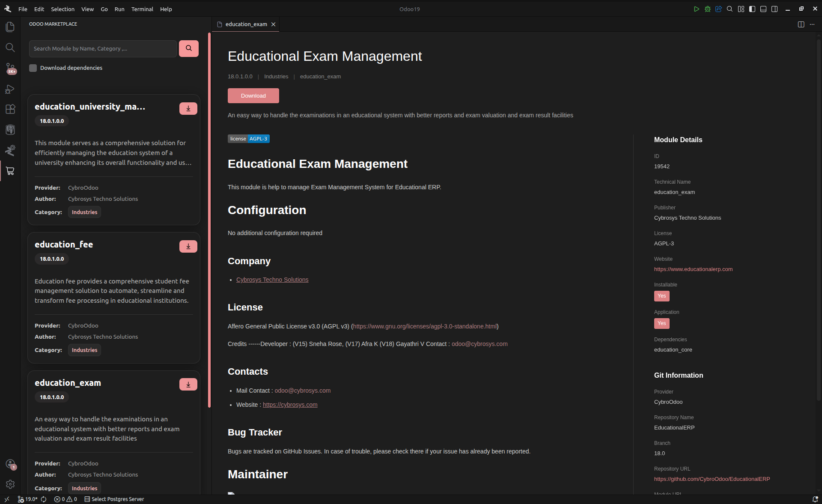Click the Installable Yes badge

pos(662,296)
